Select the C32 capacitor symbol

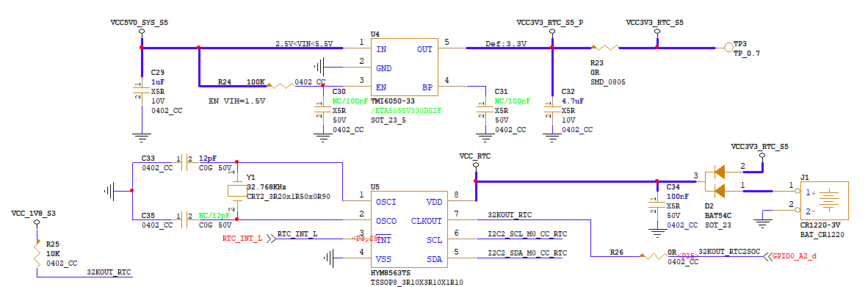tap(551, 109)
